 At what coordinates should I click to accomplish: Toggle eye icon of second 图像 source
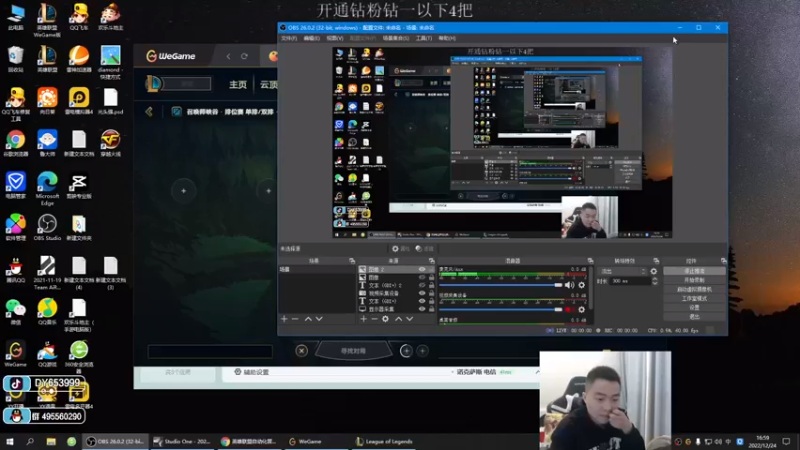pyautogui.click(x=422, y=278)
